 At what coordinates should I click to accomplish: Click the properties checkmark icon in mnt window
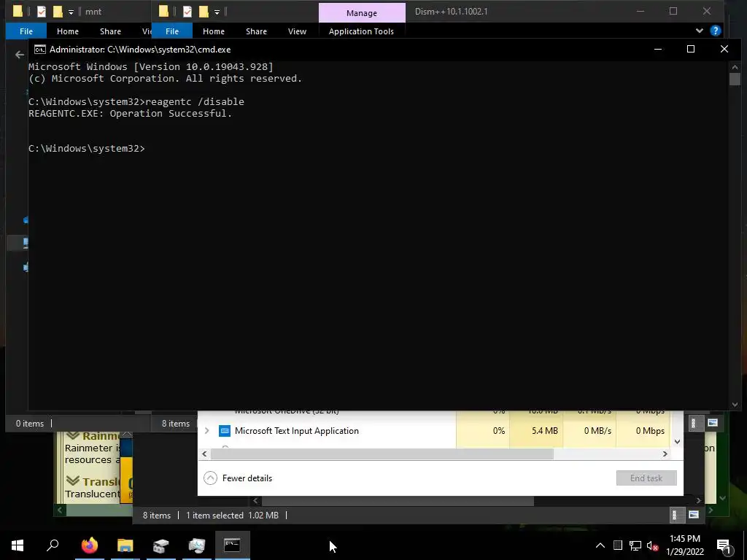[42, 12]
